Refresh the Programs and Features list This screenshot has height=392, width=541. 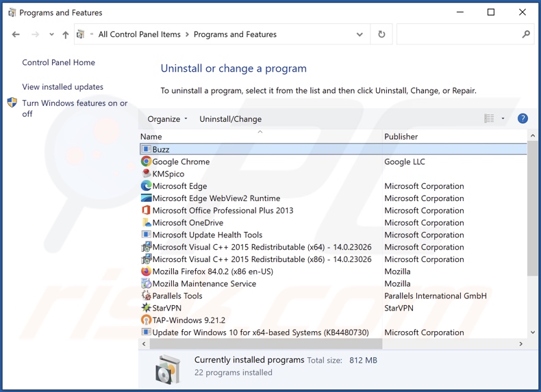tap(381, 34)
